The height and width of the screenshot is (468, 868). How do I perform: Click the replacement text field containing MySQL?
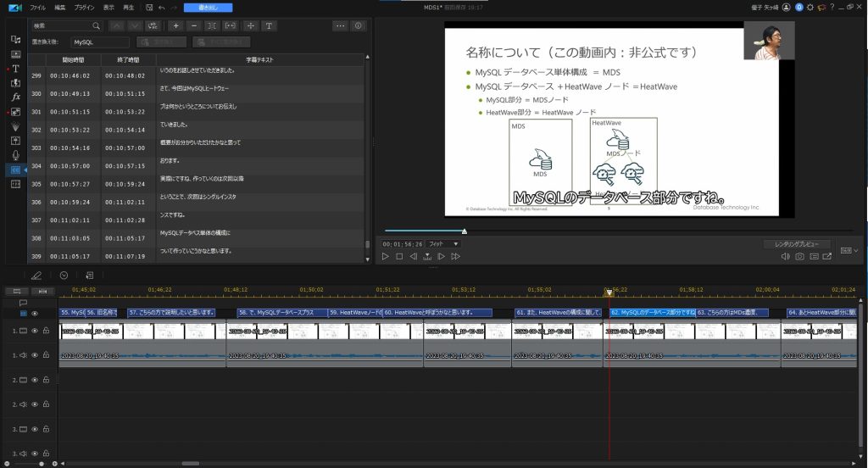click(100, 42)
